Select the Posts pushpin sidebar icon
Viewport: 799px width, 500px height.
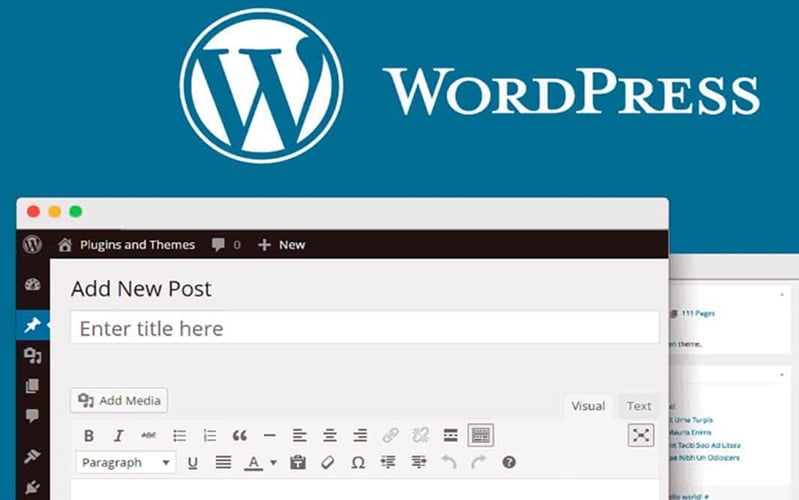pyautogui.click(x=33, y=325)
